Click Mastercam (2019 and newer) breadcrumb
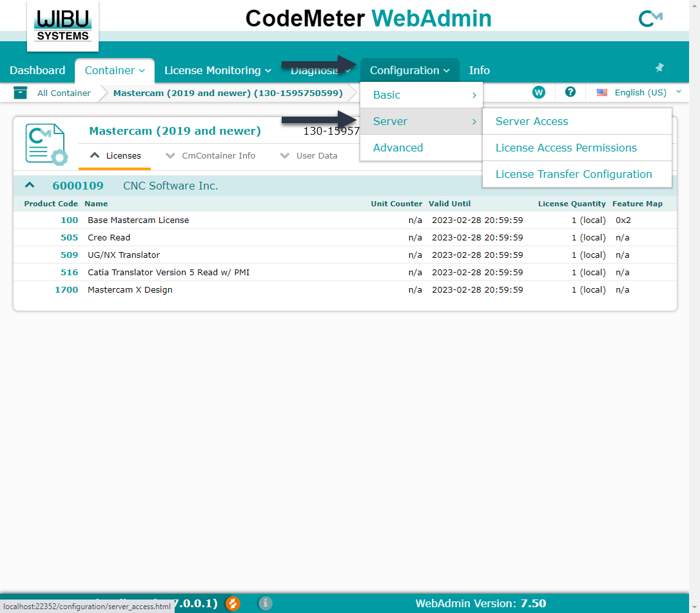The height and width of the screenshot is (613, 700). click(x=228, y=93)
